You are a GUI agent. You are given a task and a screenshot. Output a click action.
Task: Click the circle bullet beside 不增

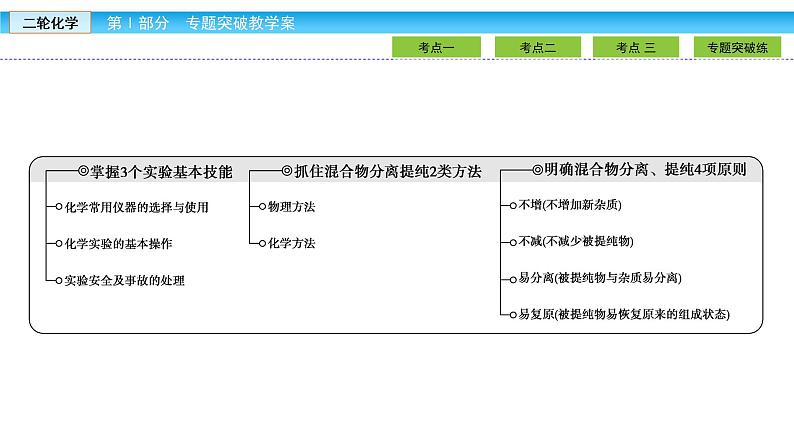pyautogui.click(x=513, y=206)
